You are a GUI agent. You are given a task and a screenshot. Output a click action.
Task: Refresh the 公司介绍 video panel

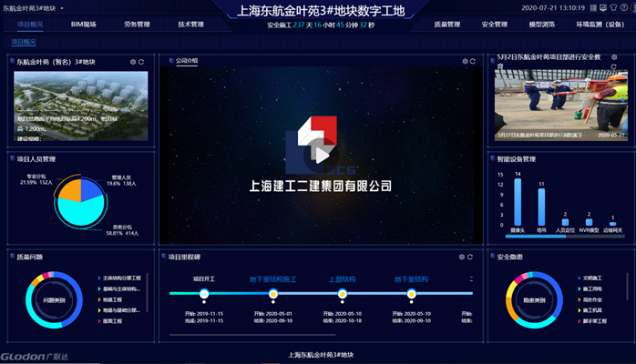(473, 61)
